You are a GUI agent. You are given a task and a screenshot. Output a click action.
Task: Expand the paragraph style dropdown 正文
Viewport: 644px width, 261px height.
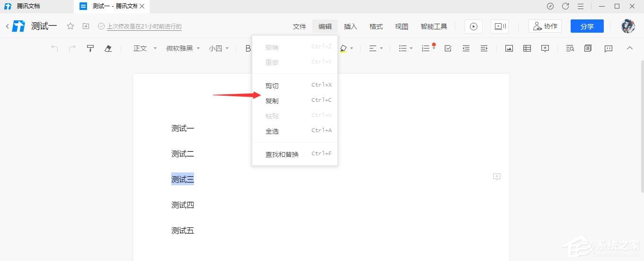point(145,48)
